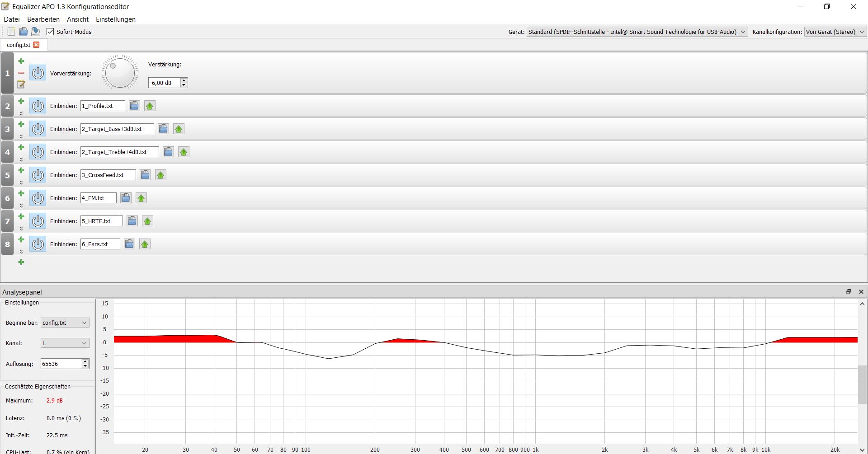Toggle power for 6_Ears.txt include
Screen dimensions: 868x454
click(38, 244)
